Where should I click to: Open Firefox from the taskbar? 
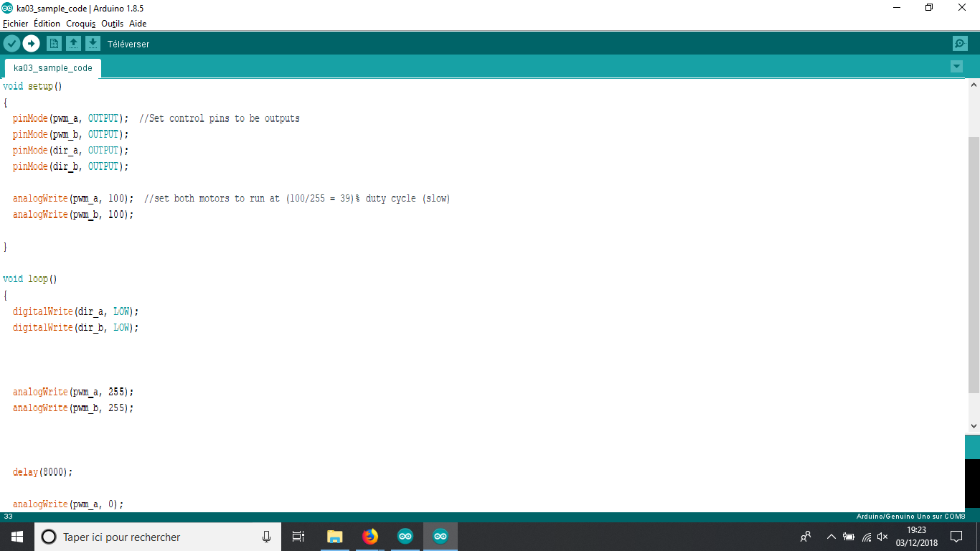(x=370, y=537)
